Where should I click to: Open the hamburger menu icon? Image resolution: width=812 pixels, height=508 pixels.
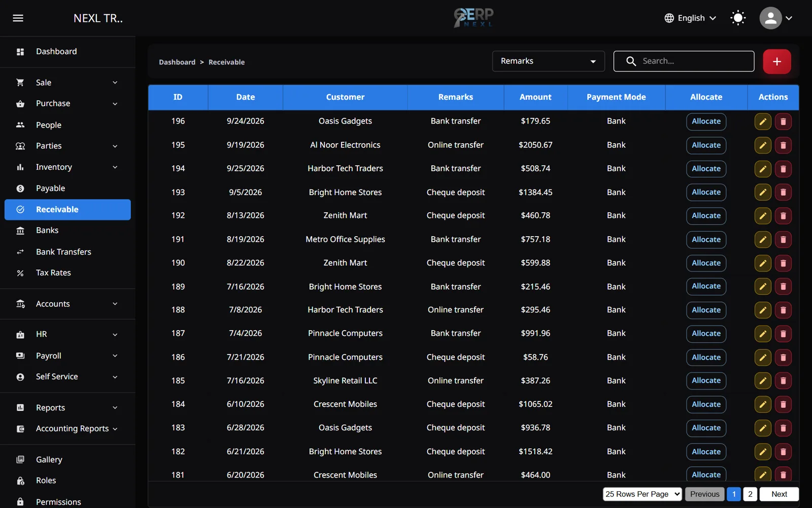coord(18,18)
